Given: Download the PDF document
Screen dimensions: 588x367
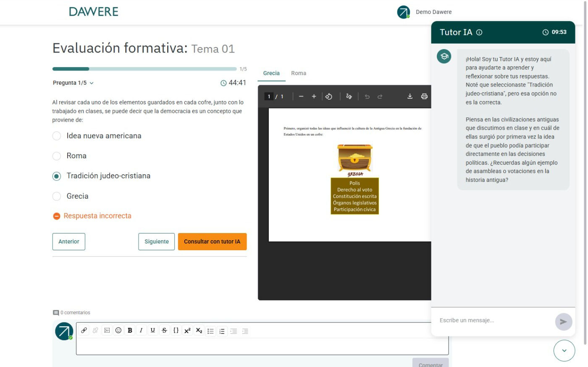Looking at the screenshot, I should tap(409, 96).
